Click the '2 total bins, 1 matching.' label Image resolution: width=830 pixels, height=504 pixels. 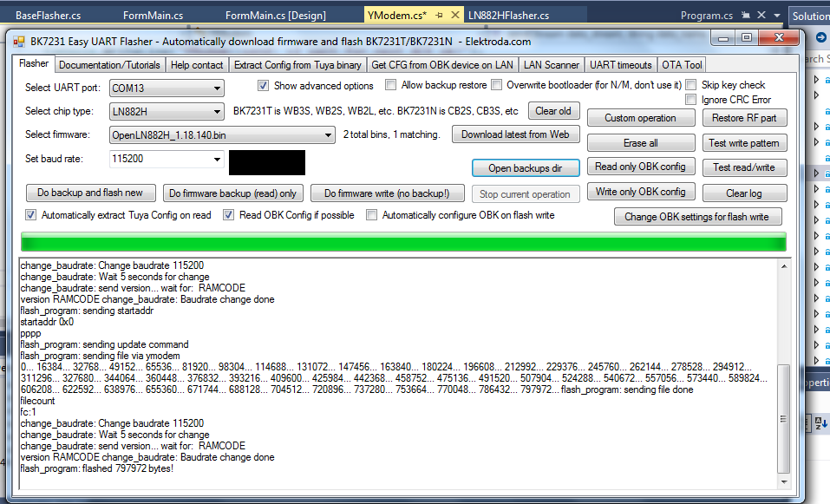[x=392, y=134]
